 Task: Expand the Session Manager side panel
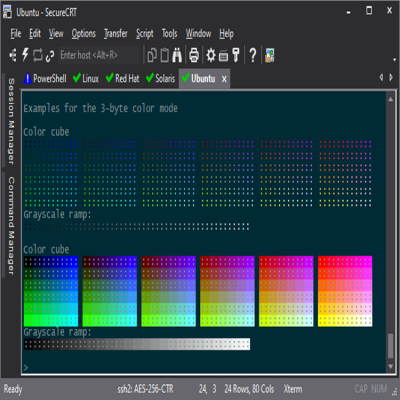click(11, 121)
